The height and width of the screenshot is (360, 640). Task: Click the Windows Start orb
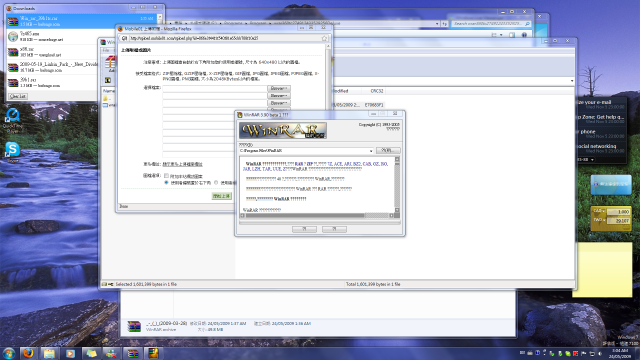(9, 353)
